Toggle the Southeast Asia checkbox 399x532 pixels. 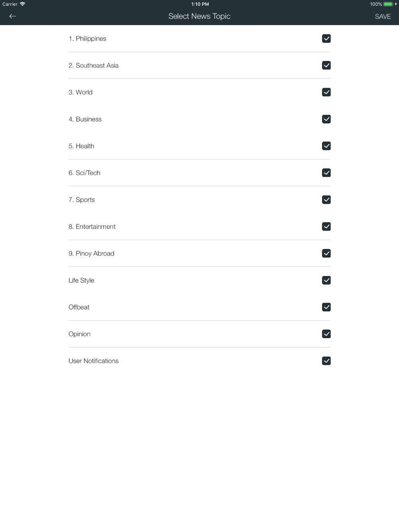326,65
